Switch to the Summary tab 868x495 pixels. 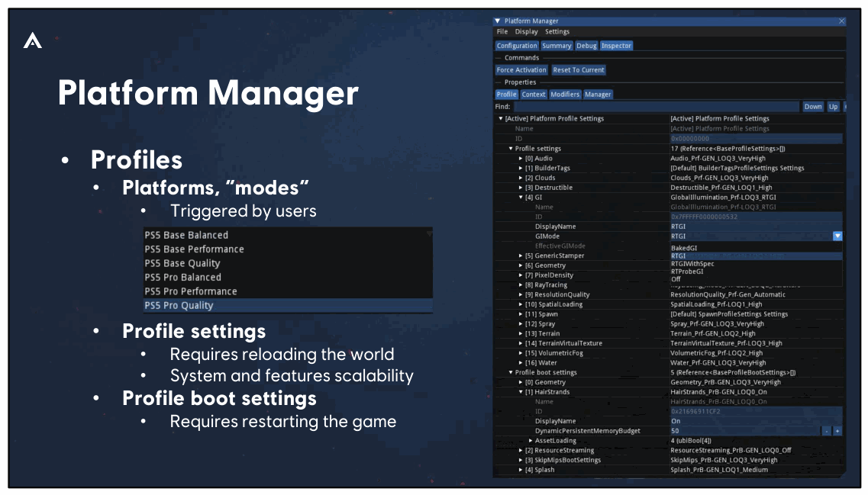(x=557, y=46)
